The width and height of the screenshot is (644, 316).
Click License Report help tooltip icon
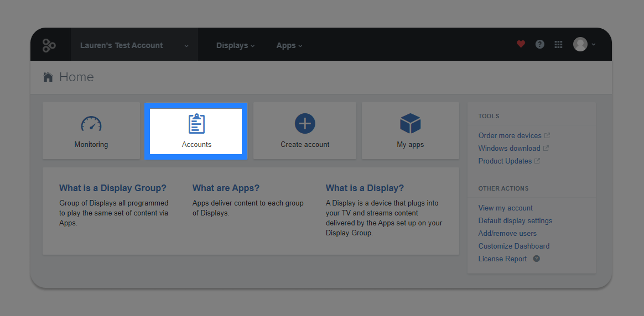point(537,259)
